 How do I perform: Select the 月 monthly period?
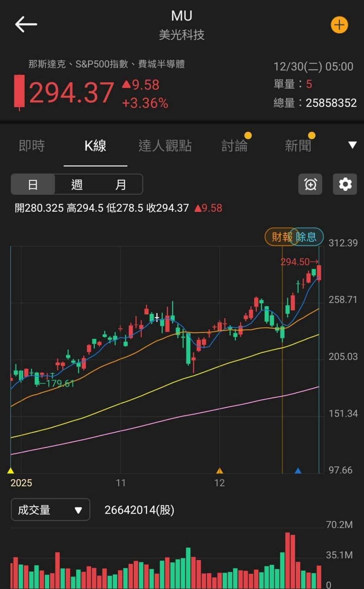[120, 185]
